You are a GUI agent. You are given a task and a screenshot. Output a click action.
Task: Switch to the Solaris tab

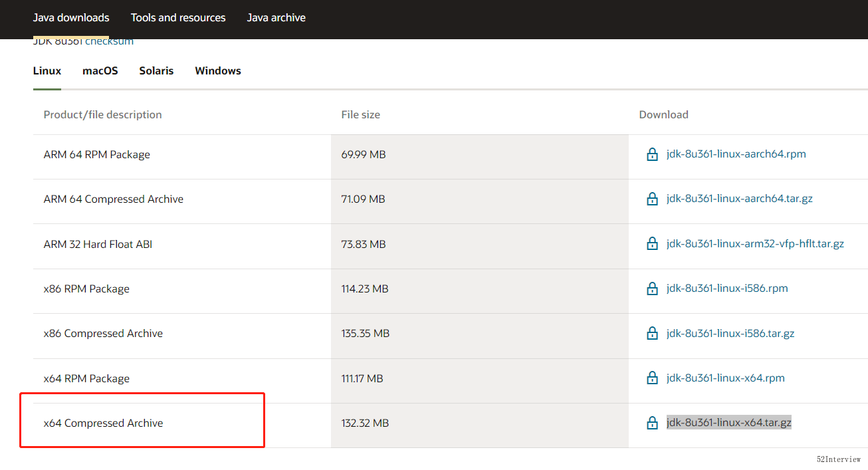(156, 70)
